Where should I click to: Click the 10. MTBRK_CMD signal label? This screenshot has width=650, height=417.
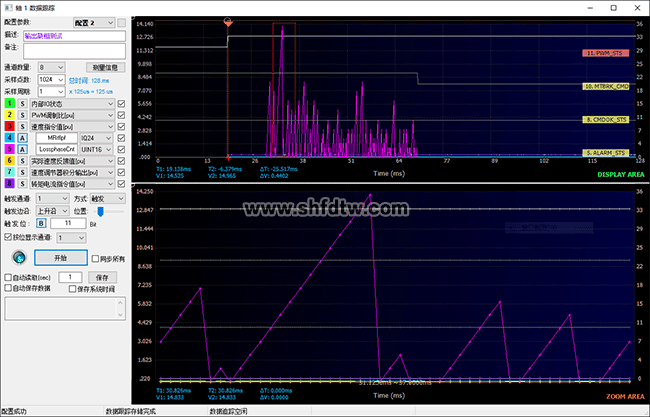[x=604, y=86]
